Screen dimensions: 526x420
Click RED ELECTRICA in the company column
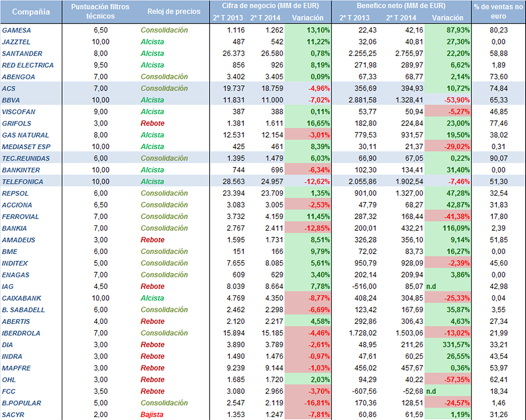click(28, 65)
